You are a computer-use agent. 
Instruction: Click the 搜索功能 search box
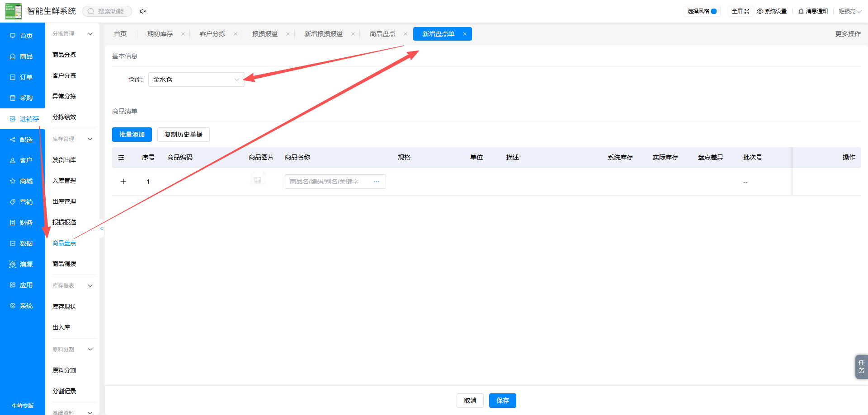click(107, 11)
